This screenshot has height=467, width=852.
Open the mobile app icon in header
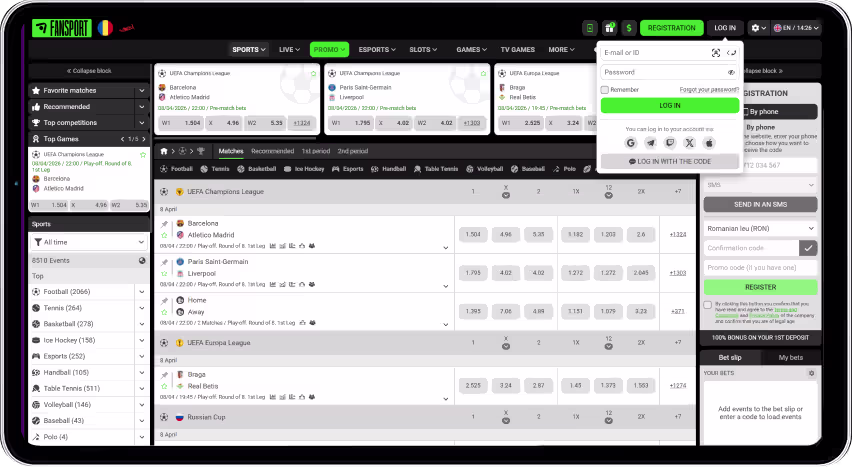(590, 28)
